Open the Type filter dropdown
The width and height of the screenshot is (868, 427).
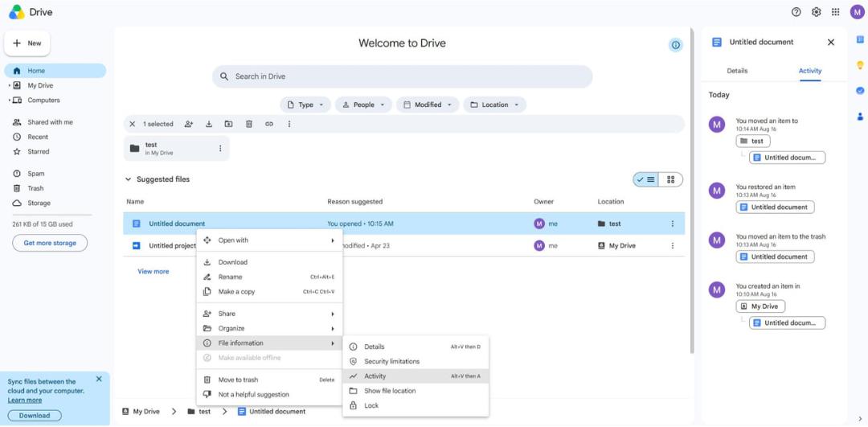click(x=305, y=105)
